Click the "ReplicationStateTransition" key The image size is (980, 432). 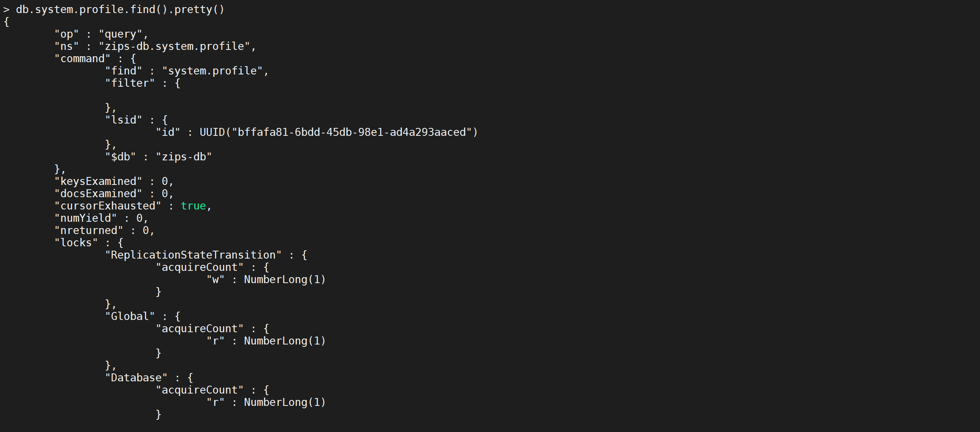193,255
